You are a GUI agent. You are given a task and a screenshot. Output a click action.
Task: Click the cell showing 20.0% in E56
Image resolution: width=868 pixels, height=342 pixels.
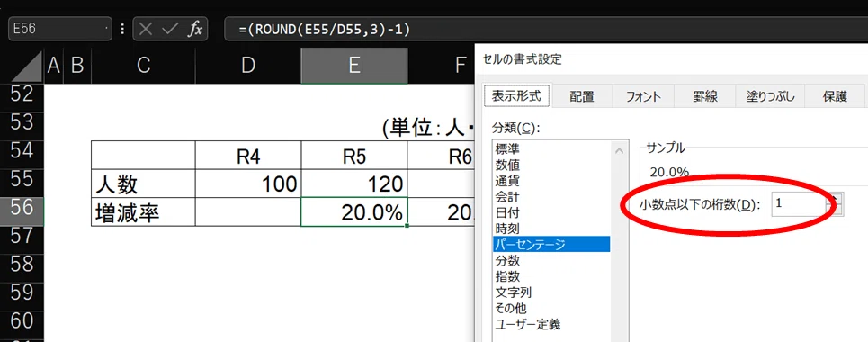[x=354, y=212]
